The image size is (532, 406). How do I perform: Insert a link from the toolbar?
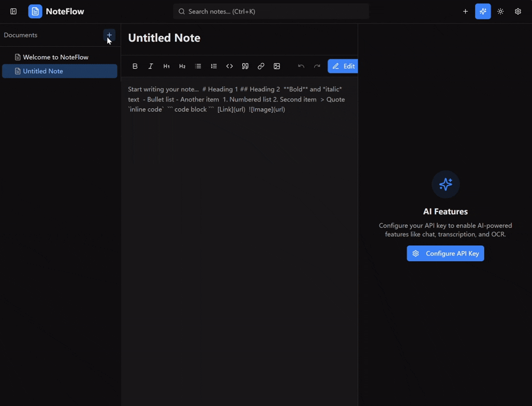[261, 66]
